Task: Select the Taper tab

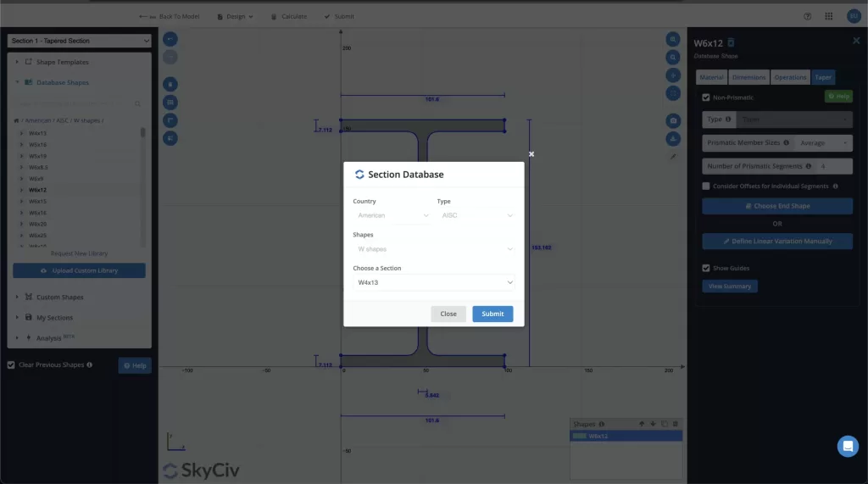Action: click(x=823, y=77)
